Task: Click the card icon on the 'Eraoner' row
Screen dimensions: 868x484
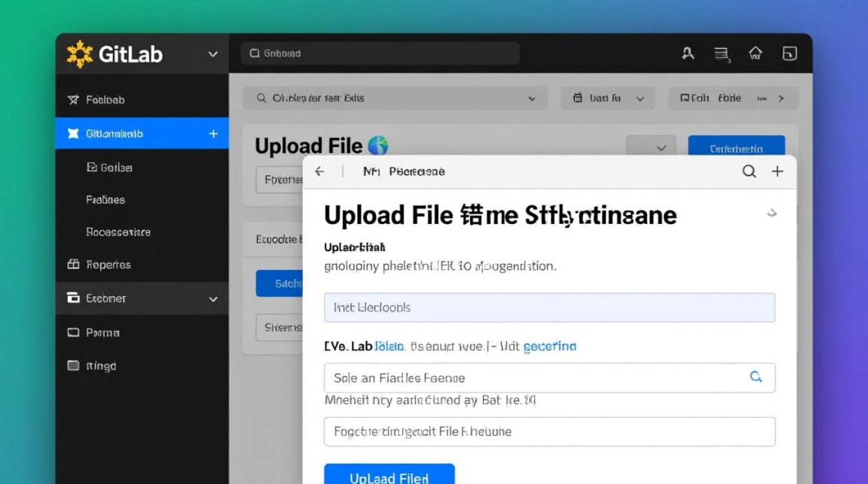Action: click(73, 298)
